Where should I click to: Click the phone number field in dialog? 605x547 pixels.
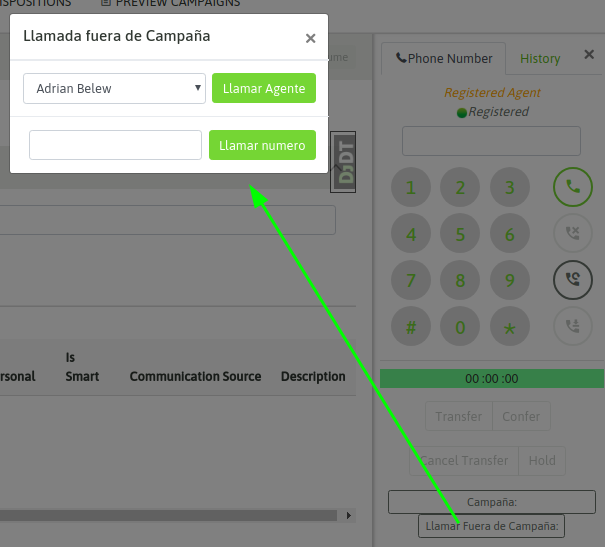click(x=115, y=145)
